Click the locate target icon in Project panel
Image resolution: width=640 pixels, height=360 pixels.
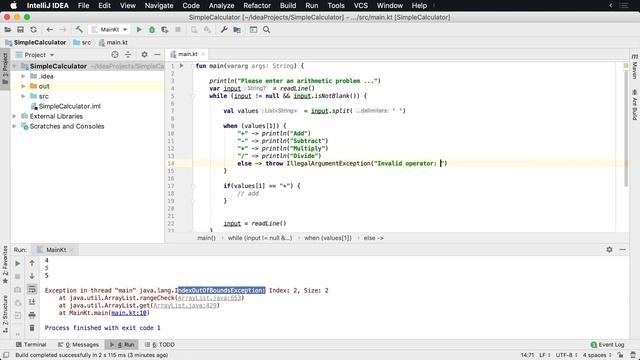[x=115, y=54]
